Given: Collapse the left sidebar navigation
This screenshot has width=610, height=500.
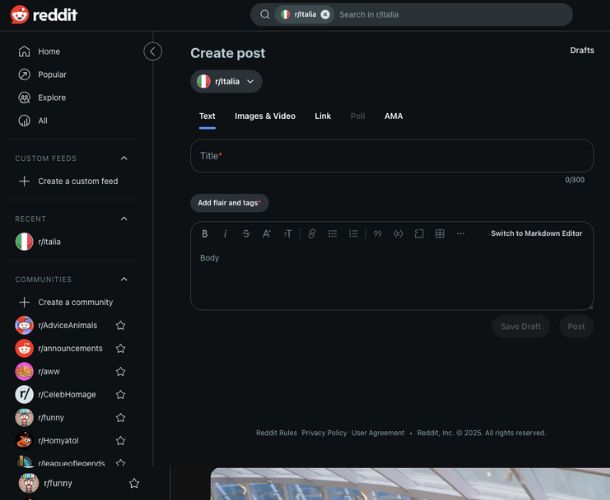Looking at the screenshot, I should [153, 51].
